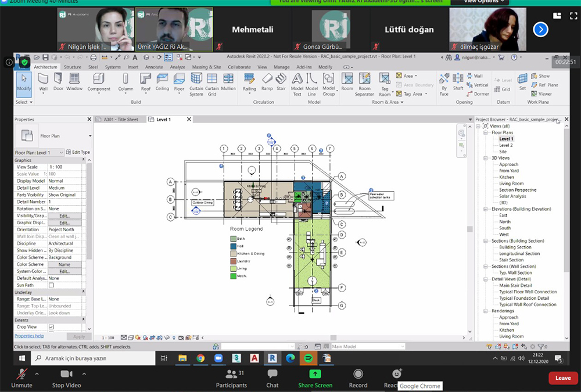The image size is (581, 392).
Task: Open the A001 - Title Sheet view tab
Action: pyautogui.click(x=120, y=119)
